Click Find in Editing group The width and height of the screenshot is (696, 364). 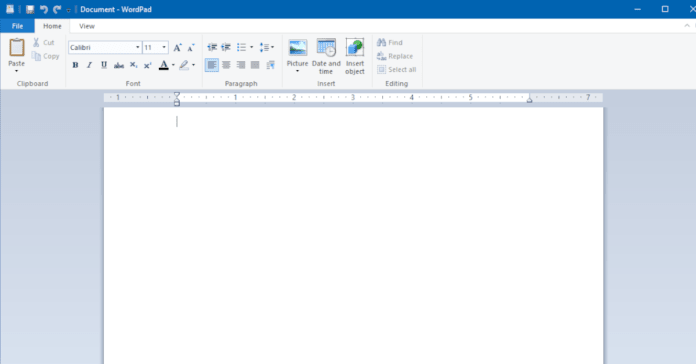pos(390,43)
